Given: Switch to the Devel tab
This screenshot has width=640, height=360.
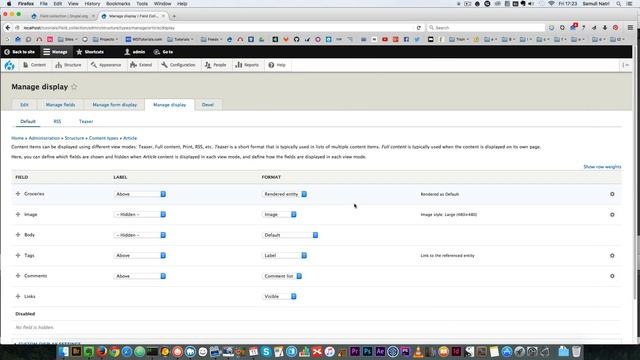Looking at the screenshot, I should [208, 105].
